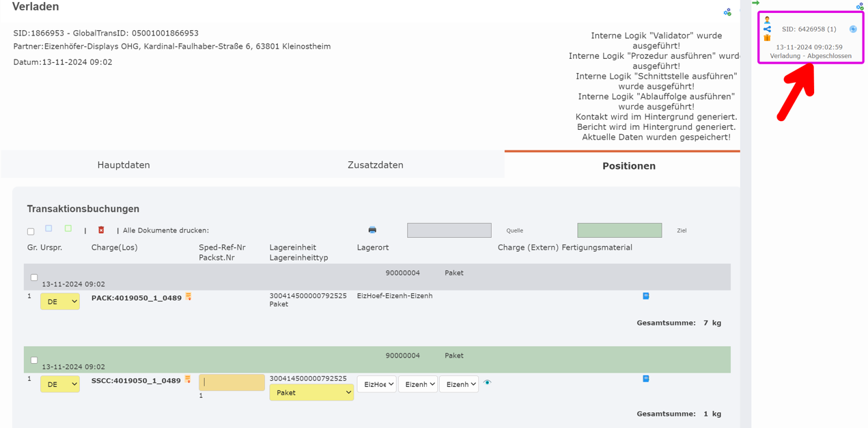Expand the EizHoe dropdown
The image size is (868, 428).
coord(376,384)
